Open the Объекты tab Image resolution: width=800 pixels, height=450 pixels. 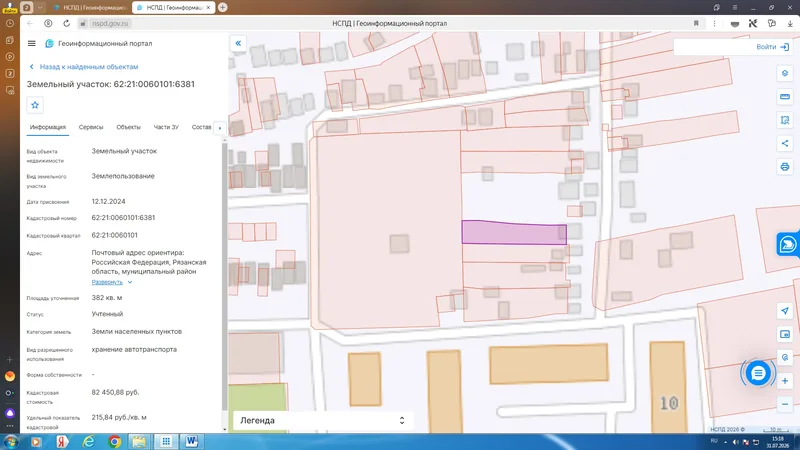click(129, 127)
